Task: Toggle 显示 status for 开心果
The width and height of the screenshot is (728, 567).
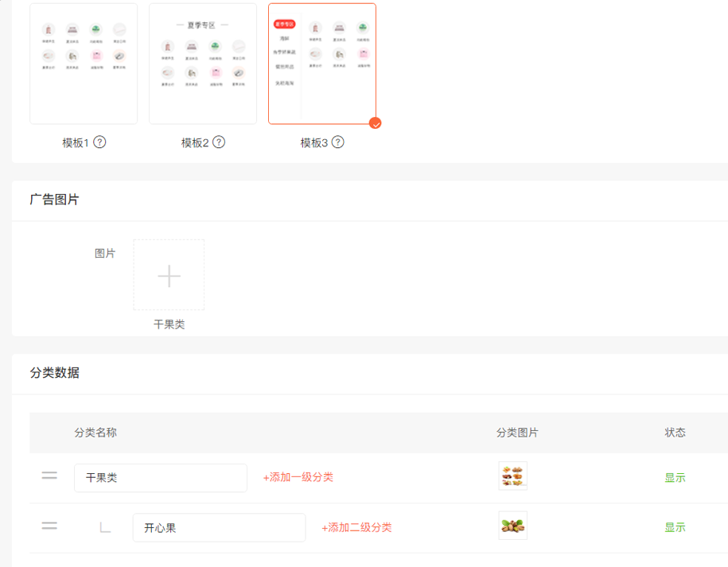Action: 675,527
